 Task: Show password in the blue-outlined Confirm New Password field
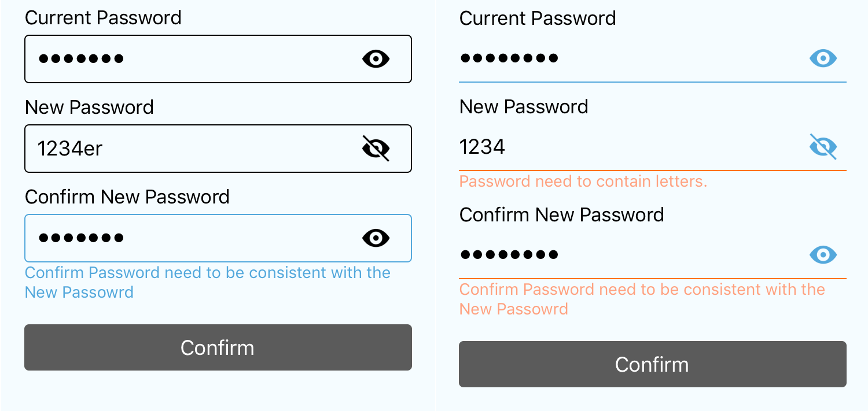(376, 238)
